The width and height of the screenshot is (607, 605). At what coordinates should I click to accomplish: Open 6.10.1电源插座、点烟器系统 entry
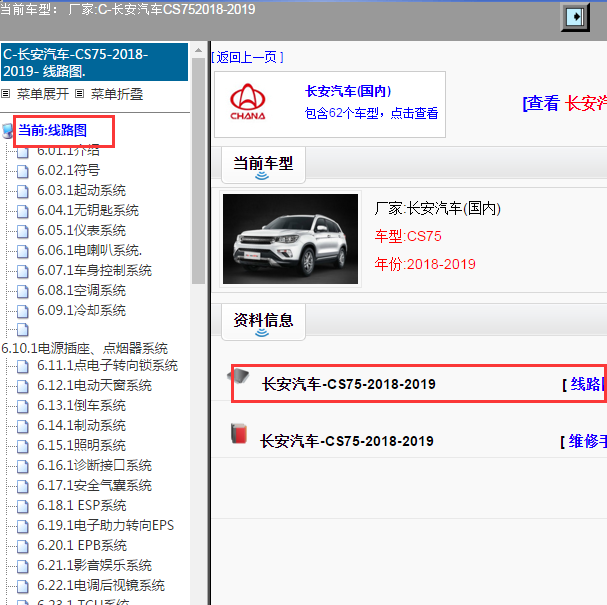84,348
